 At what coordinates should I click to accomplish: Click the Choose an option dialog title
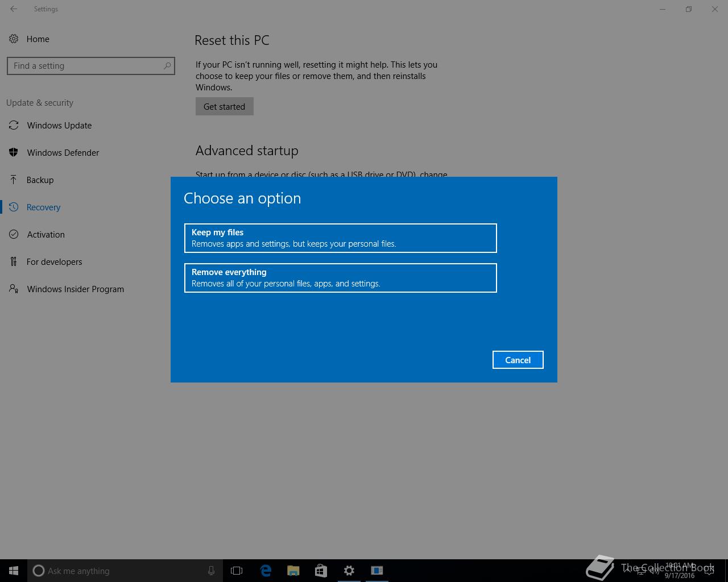[242, 198]
